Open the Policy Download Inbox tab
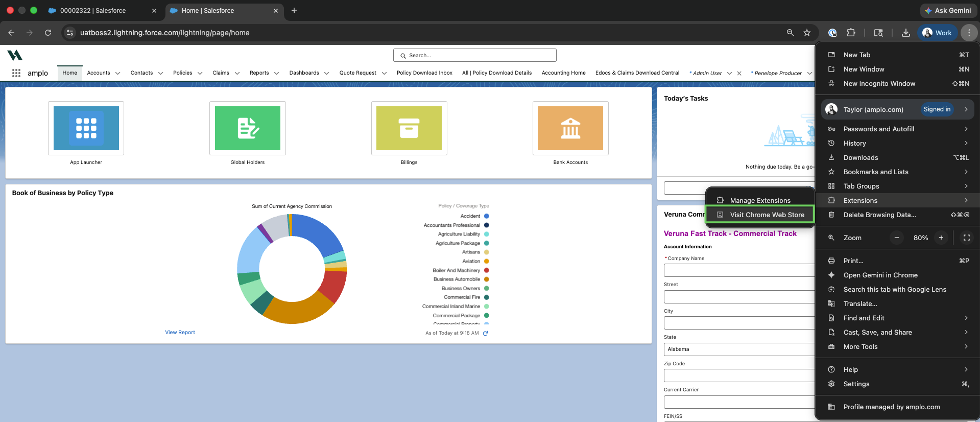980x422 pixels. click(424, 73)
